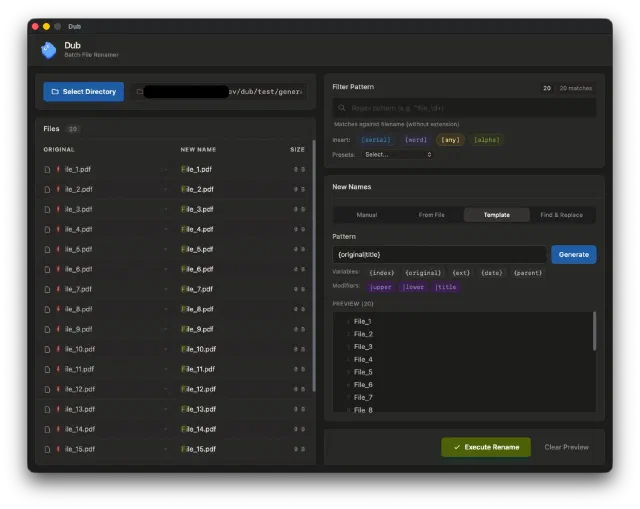Click new name File_15.pdf
Viewport: 640px width, 509px height.
198,449
